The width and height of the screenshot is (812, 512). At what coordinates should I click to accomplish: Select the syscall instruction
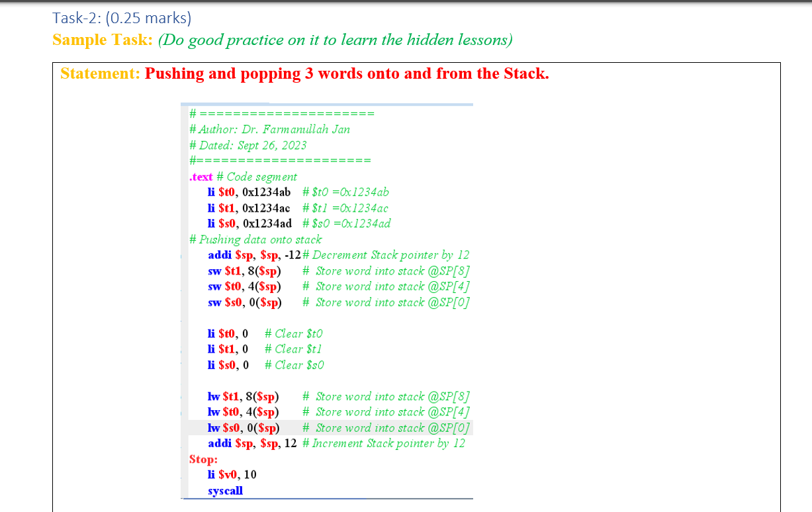coord(225,490)
